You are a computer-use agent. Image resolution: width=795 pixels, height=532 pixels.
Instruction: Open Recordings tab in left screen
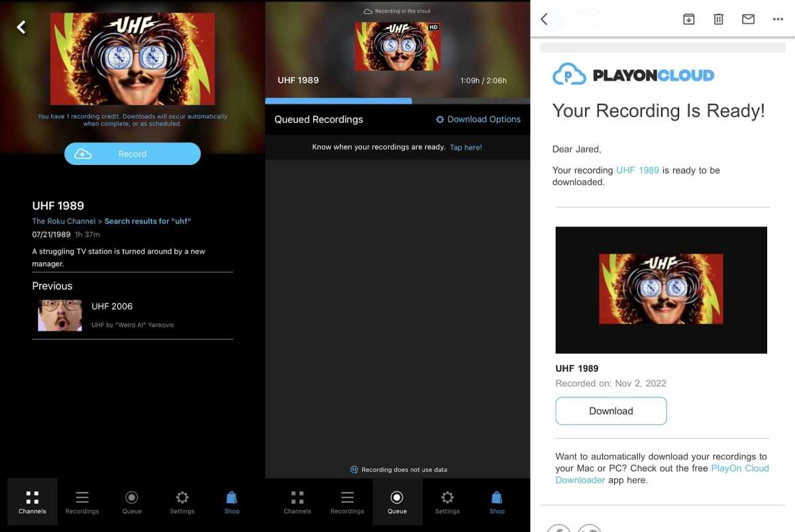pyautogui.click(x=82, y=503)
